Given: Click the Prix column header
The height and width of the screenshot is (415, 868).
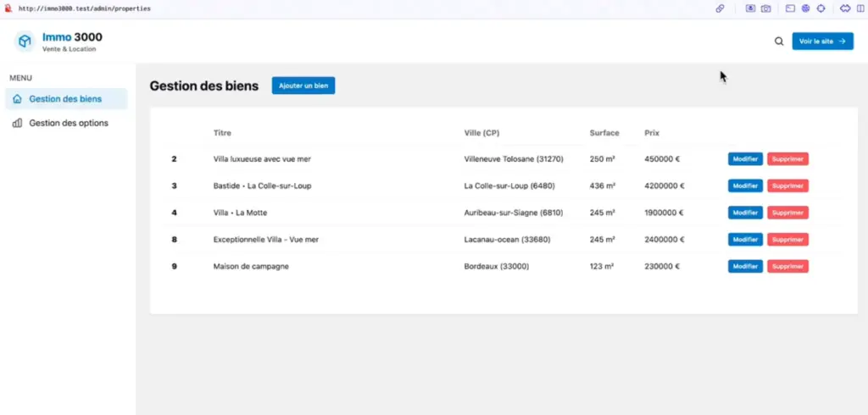Looking at the screenshot, I should (652, 133).
